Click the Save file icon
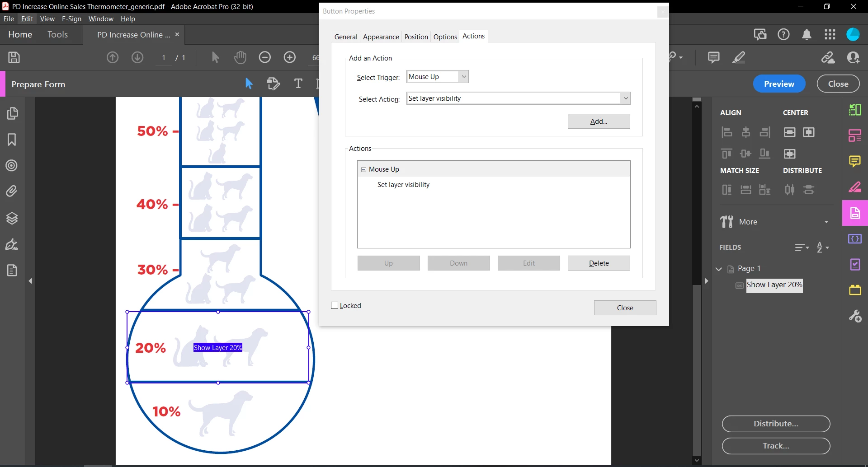Viewport: 868px width, 467px height. point(14,57)
